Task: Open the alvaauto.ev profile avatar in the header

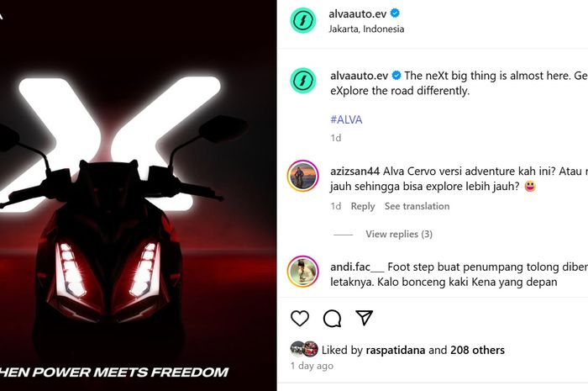Action: (303, 20)
